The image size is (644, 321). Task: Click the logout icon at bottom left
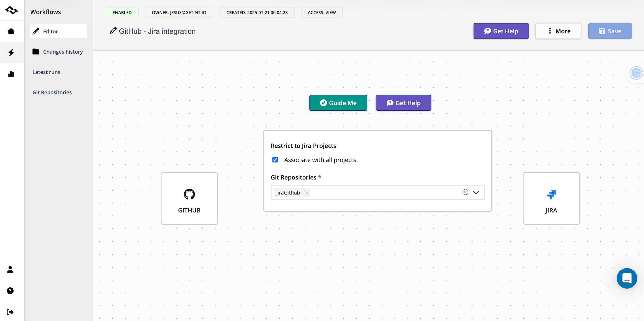click(10, 312)
